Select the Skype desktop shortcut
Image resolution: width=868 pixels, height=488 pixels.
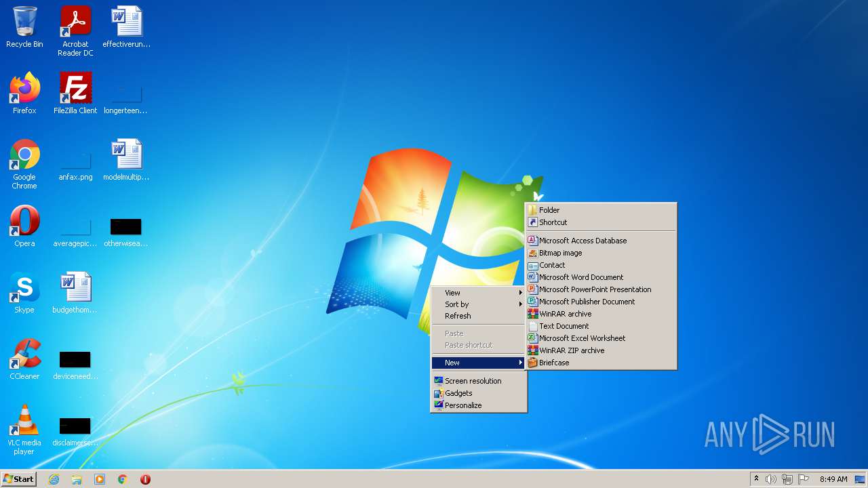24,293
